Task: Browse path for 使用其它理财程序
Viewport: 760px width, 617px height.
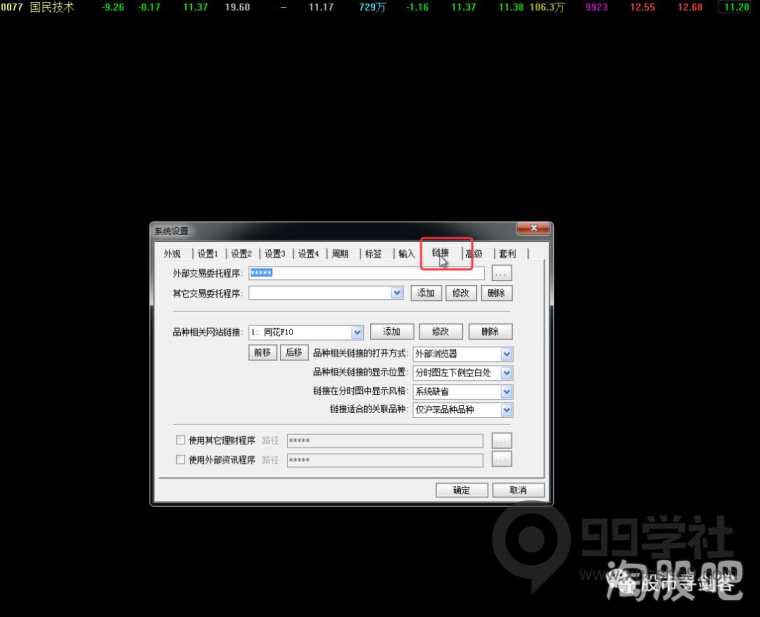Action: (502, 441)
